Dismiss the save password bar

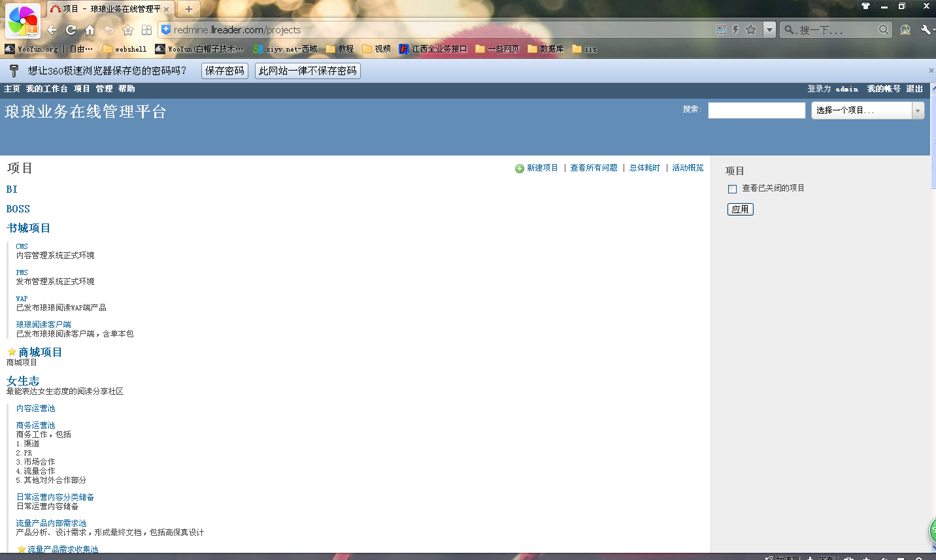point(931,71)
